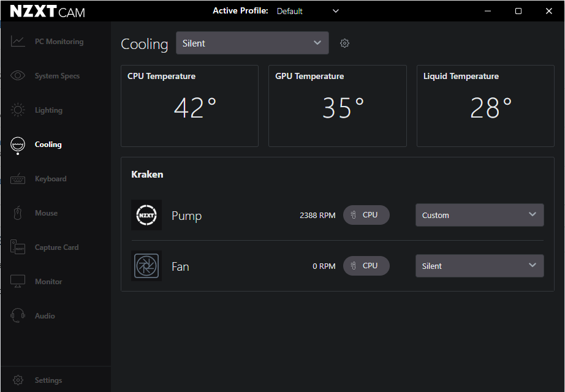Click the 0 RPM fan reading
565x392 pixels.
pos(324,266)
